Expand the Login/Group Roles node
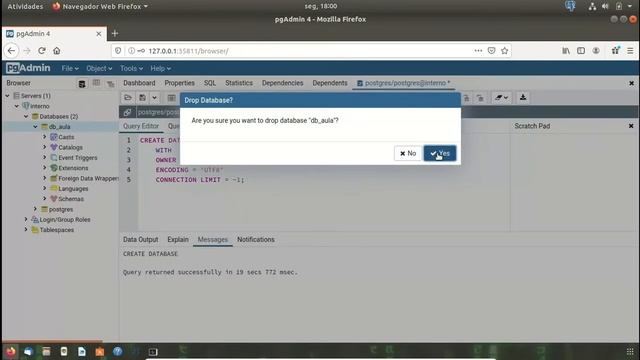 (26, 219)
